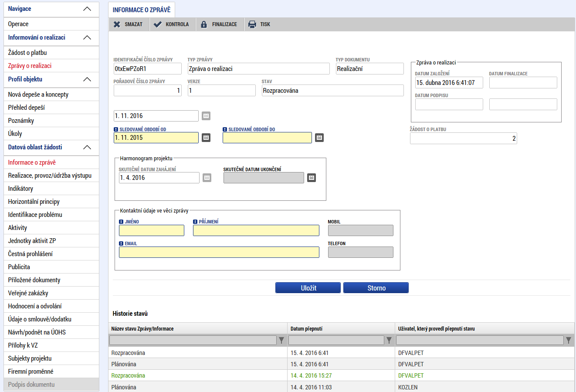Open Realizace, provoz/údržba výstupu
The width and height of the screenshot is (576, 392).
(51, 176)
